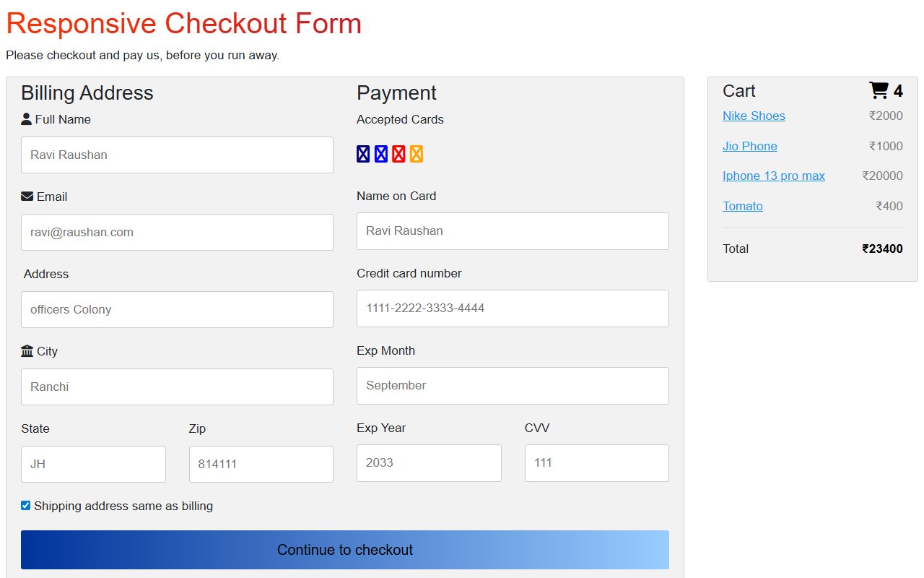924x578 pixels.
Task: Click the bank icon beside City
Action: click(26, 350)
